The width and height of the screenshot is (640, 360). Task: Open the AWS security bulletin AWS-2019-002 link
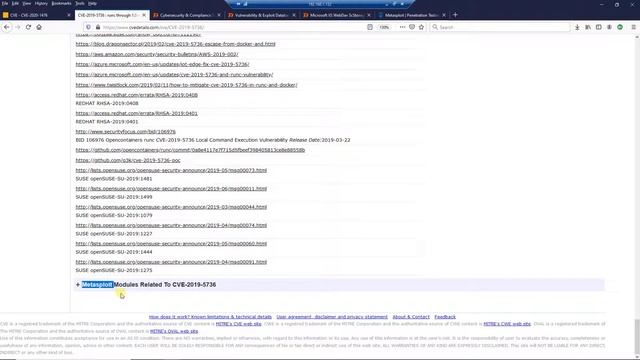[x=157, y=54]
